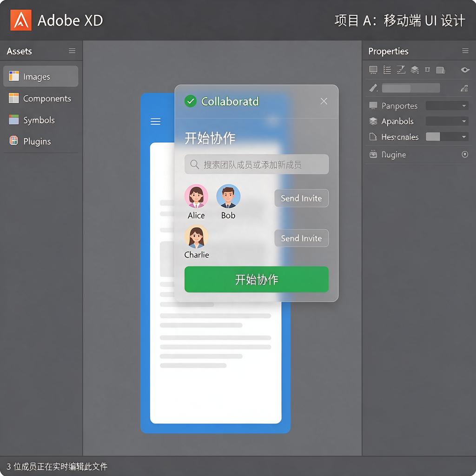Click the Panportes monitor icon
The image size is (476, 476).
pos(373,106)
